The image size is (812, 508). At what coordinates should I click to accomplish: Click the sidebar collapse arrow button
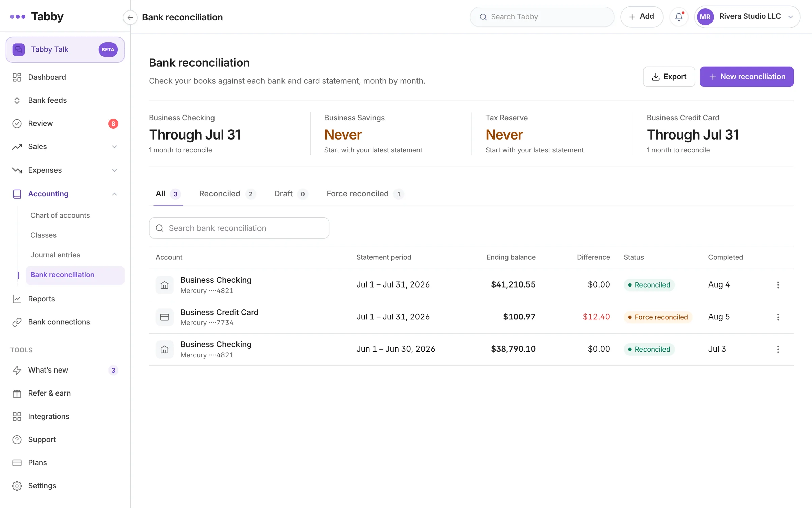(130, 17)
